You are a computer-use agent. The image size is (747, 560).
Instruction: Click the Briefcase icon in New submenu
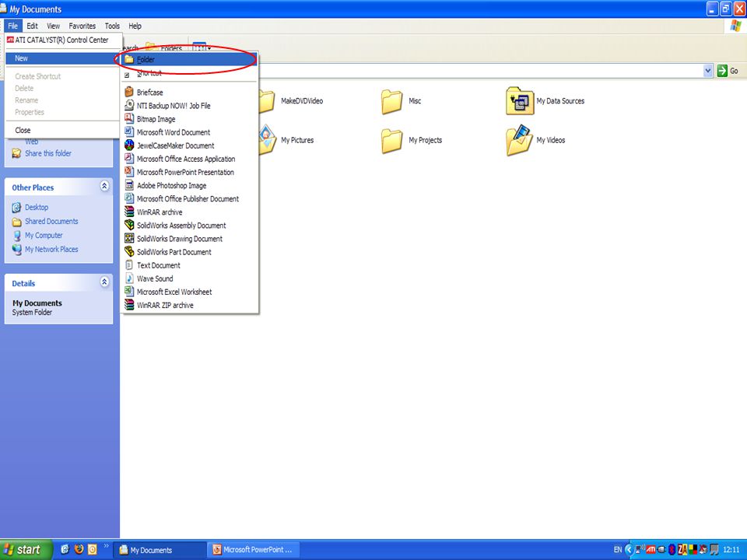click(x=128, y=92)
